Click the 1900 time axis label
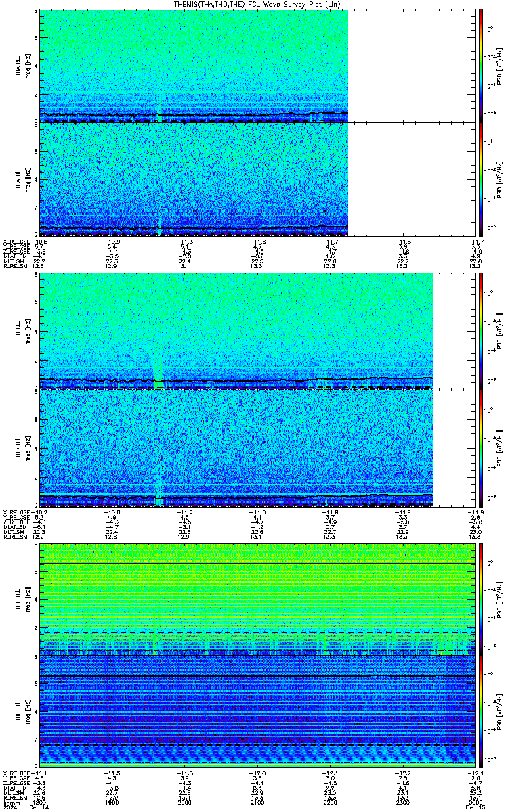This screenshot has width=508, height=812. (112, 802)
